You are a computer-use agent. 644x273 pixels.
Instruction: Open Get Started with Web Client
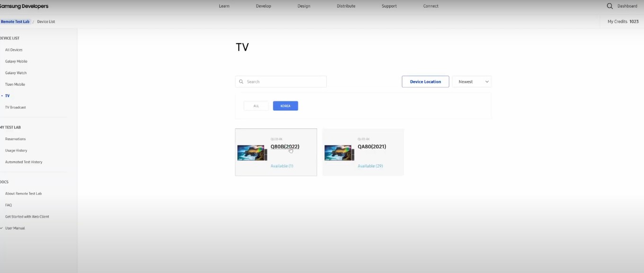(x=27, y=217)
